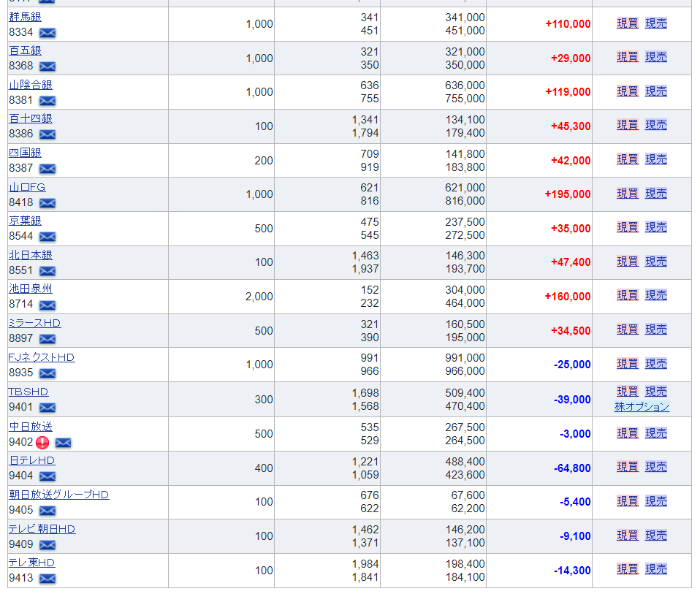
Task: Select the -39,000 loss value
Action: pyautogui.click(x=572, y=400)
